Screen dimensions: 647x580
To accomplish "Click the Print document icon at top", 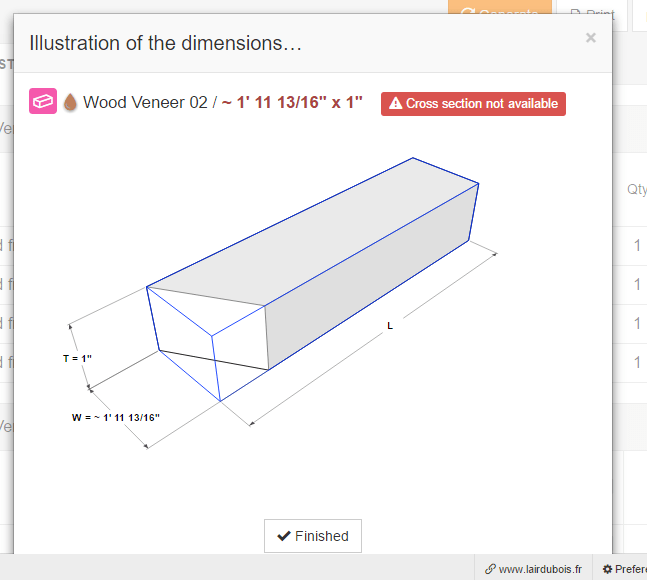I will (x=576, y=11).
